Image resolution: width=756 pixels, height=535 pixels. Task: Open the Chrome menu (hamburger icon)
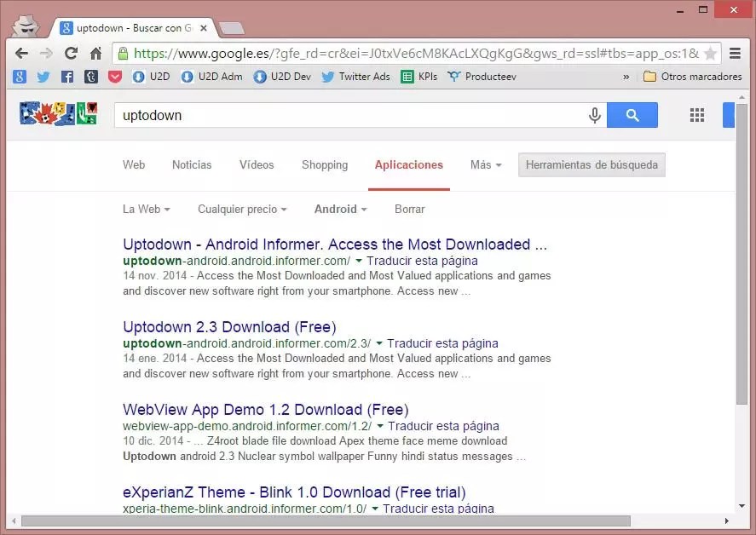[735, 52]
